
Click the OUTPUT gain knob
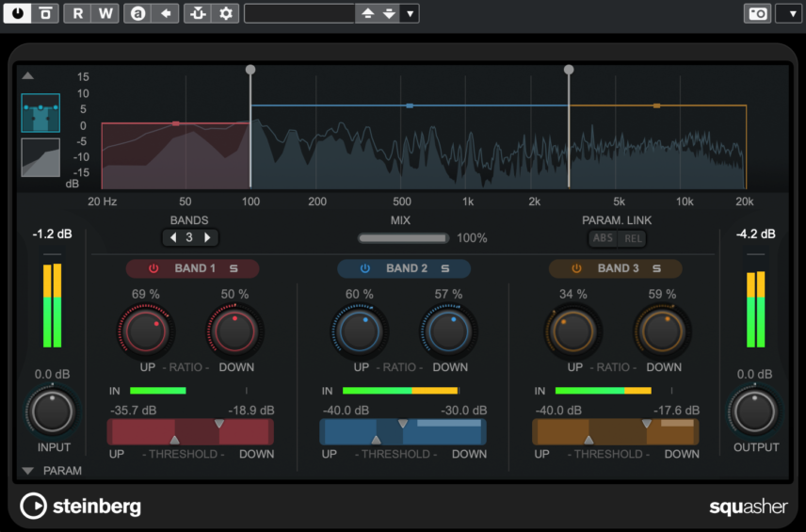click(x=754, y=411)
